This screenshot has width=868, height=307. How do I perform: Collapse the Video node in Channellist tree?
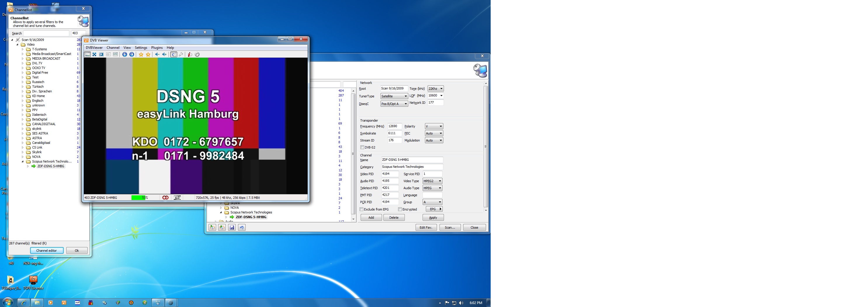tap(18, 44)
